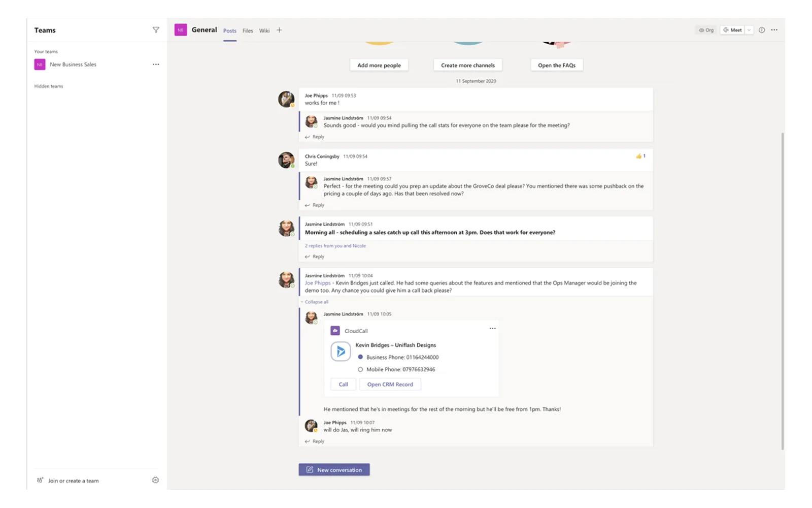Click Open CRM Record button
This screenshot has width=812, height=508.
pos(390,385)
